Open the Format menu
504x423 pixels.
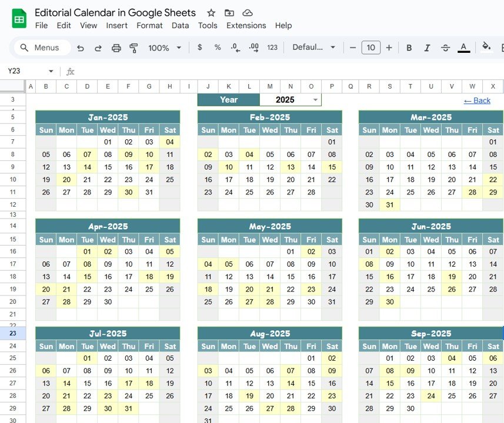149,25
